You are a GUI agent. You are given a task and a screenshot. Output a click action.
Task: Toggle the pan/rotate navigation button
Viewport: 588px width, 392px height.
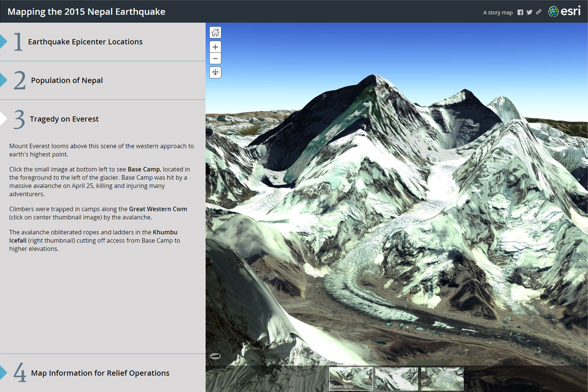(x=215, y=73)
